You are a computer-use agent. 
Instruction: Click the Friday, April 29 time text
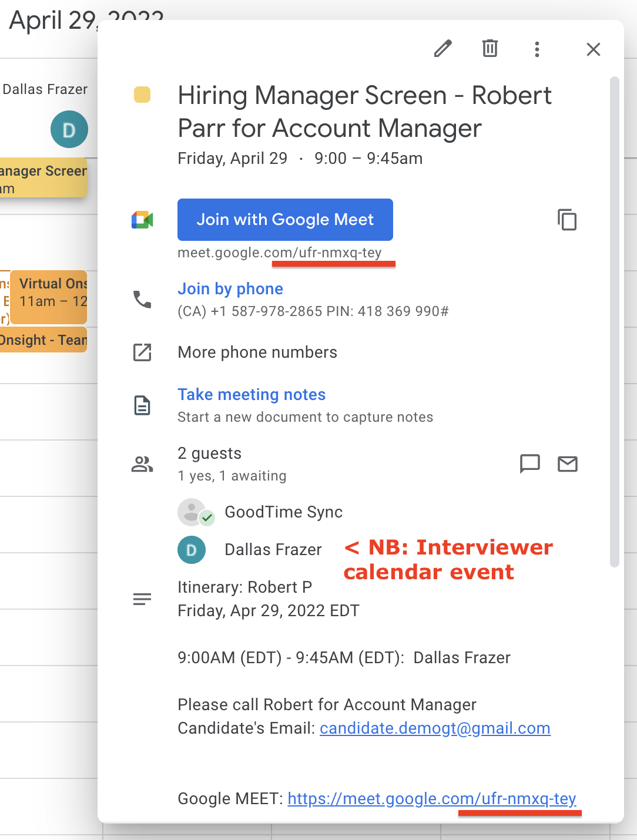300,159
